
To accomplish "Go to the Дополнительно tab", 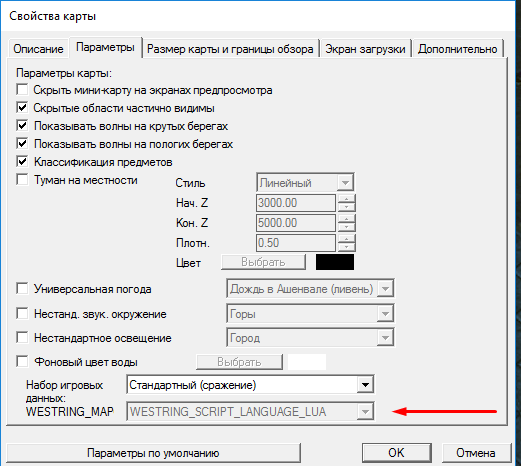I will (457, 49).
